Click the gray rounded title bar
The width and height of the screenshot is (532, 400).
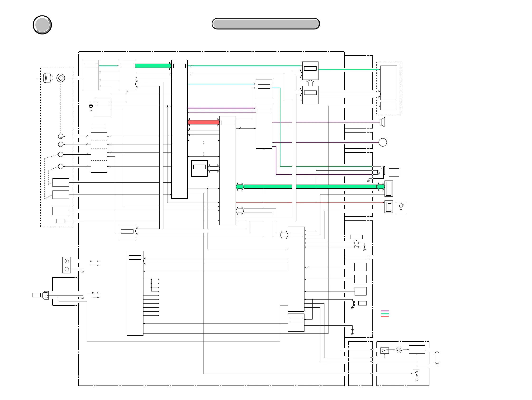[x=266, y=24]
